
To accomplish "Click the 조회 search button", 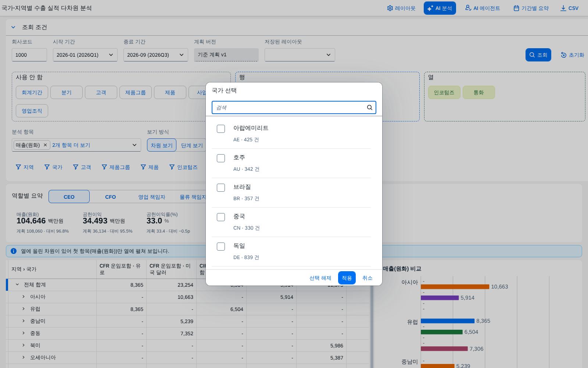I will (538, 55).
